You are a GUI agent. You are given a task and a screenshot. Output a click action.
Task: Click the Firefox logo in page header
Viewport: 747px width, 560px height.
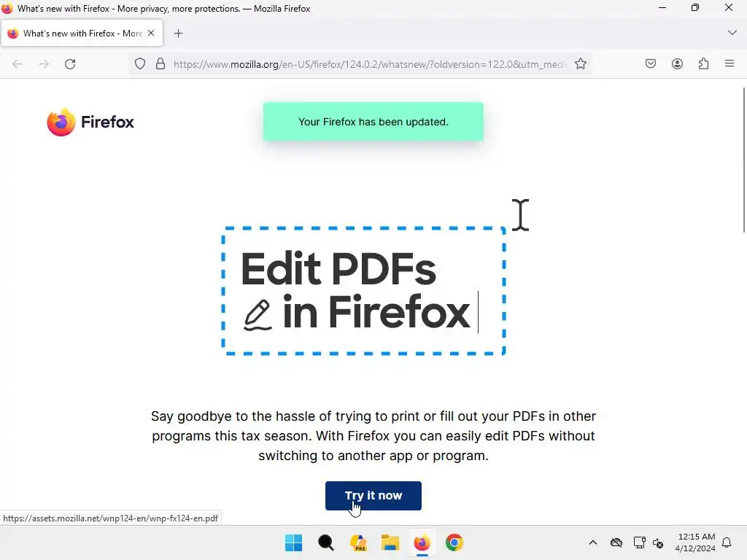pos(90,122)
